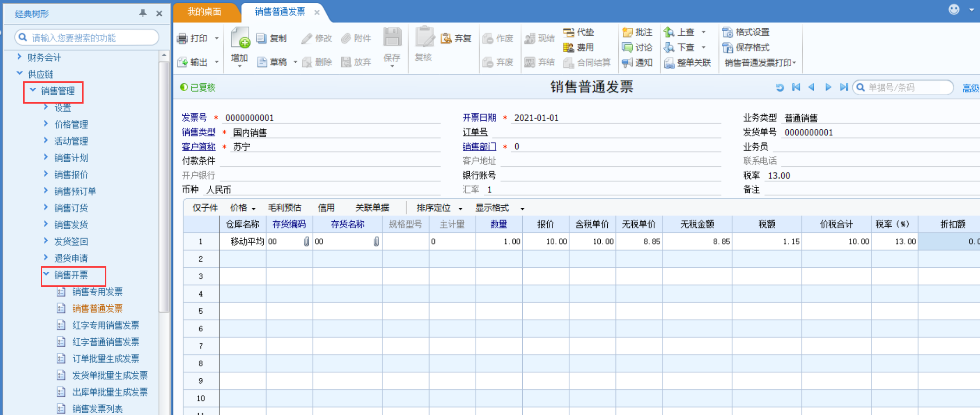Image resolution: width=980 pixels, height=415 pixels.
Task: Switch to 我的桌面 tab
Action: click(204, 12)
